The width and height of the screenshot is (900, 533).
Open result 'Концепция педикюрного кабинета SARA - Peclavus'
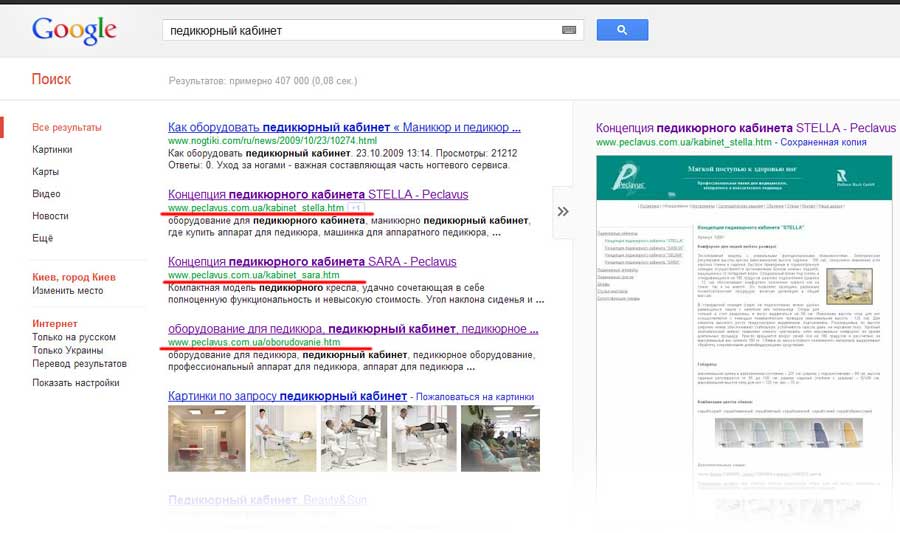point(312,262)
